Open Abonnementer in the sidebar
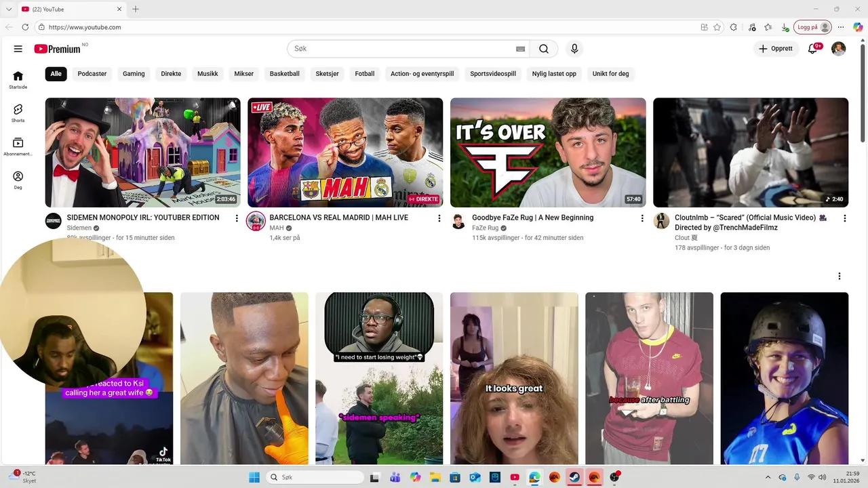Viewport: 868px width, 488px height. [18, 147]
